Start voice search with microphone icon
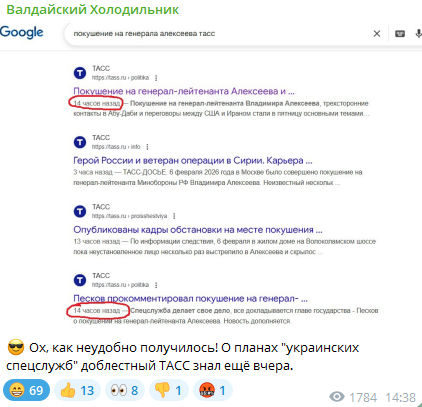The image size is (422, 407). (418, 34)
